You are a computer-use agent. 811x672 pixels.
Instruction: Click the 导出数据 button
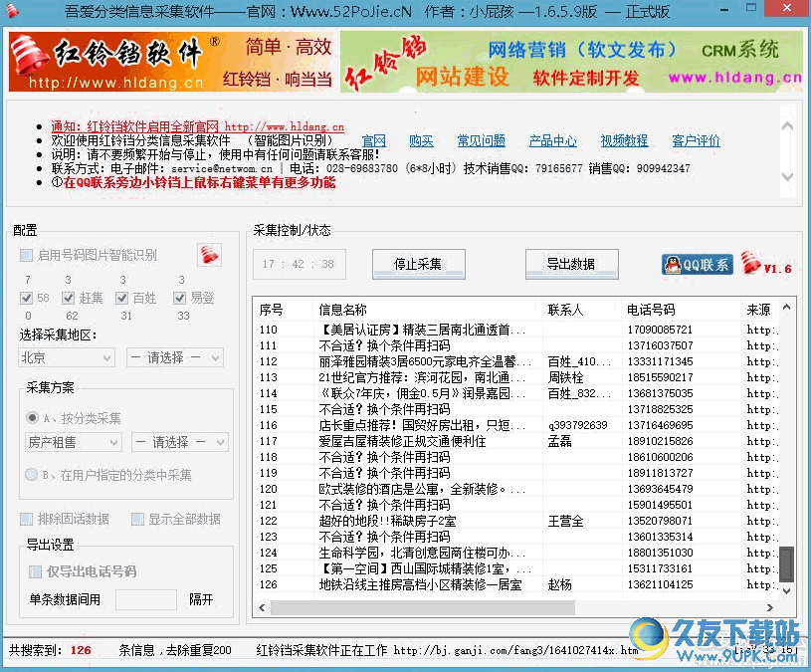571,265
